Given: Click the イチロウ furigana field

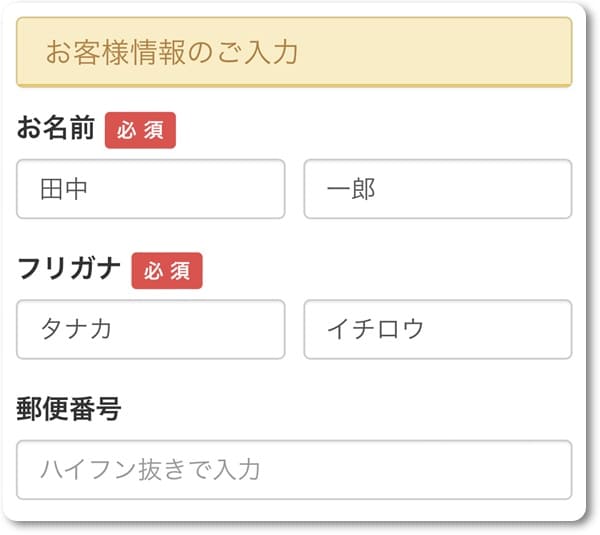Looking at the screenshot, I should pyautogui.click(x=437, y=329).
